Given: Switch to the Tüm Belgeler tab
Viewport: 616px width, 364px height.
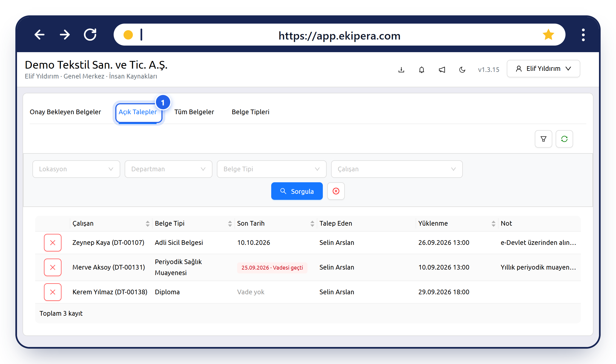Looking at the screenshot, I should point(194,112).
